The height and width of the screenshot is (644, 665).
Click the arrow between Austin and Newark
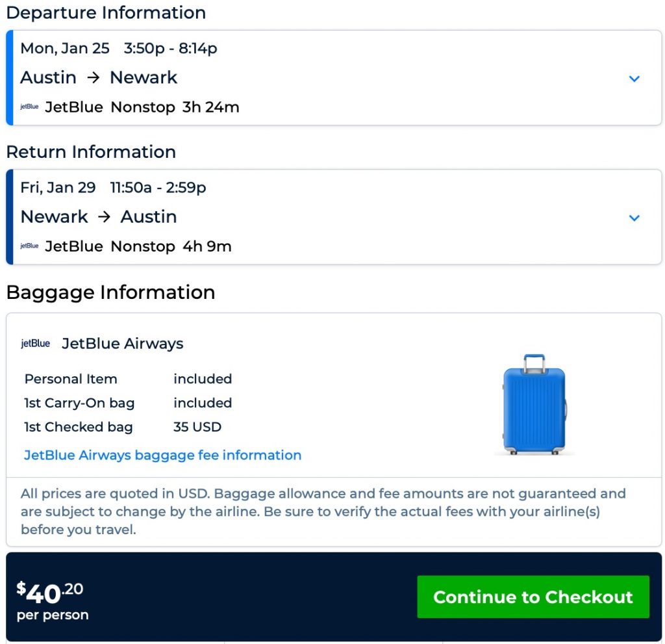pos(93,78)
